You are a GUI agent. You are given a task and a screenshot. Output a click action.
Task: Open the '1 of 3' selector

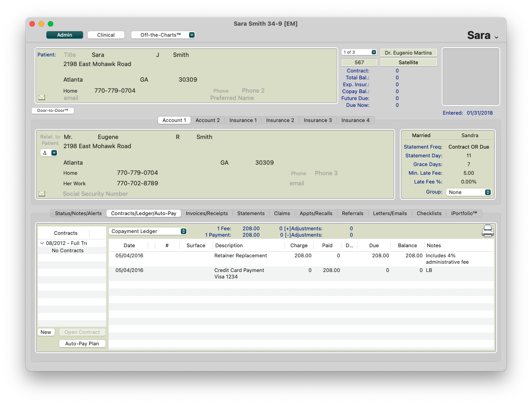tap(359, 52)
